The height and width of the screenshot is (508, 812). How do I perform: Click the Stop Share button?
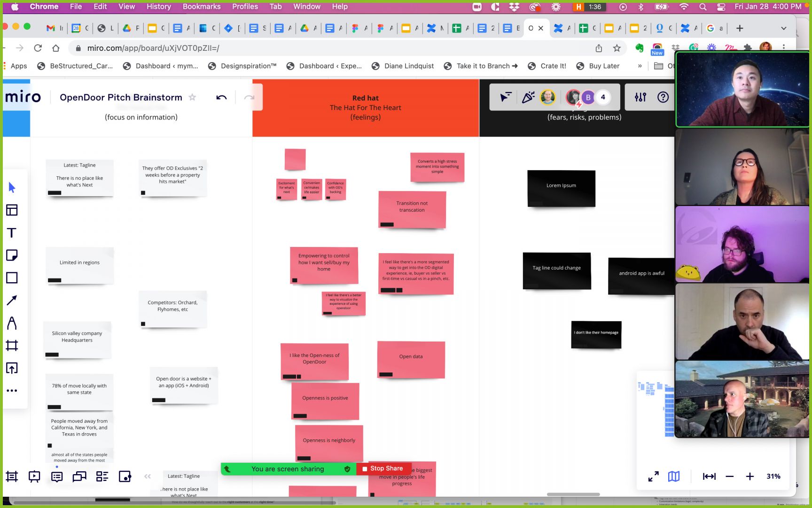click(x=383, y=468)
